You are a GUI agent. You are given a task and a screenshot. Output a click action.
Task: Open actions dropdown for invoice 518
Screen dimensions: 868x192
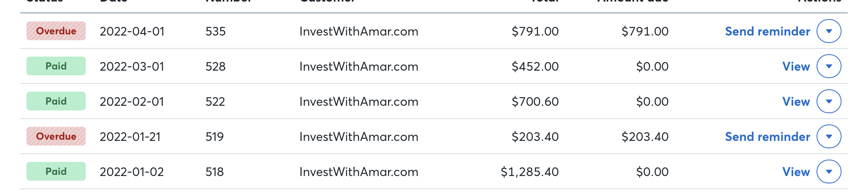tap(829, 172)
